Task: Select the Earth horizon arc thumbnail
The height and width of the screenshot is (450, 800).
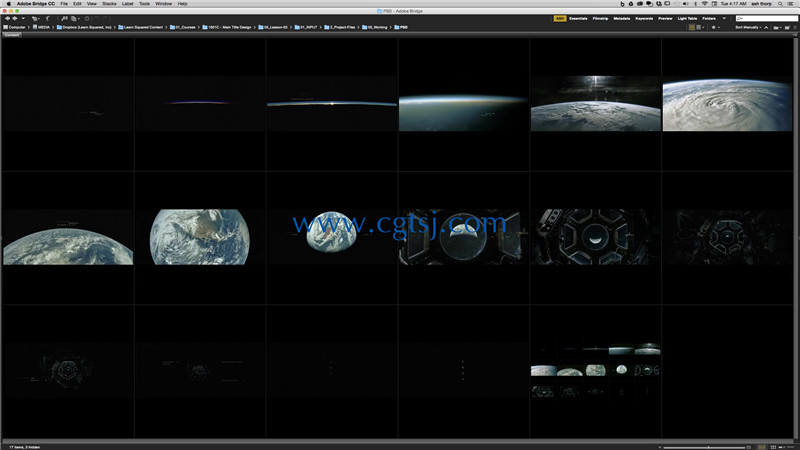Action: (68, 237)
